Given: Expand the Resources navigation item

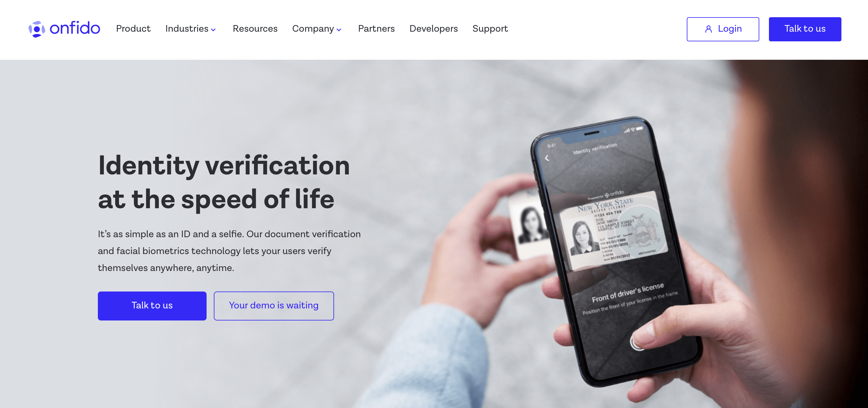Looking at the screenshot, I should tap(255, 29).
